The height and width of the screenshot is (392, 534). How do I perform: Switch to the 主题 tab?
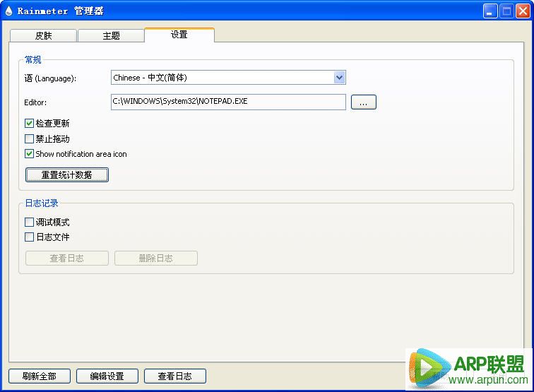pos(111,35)
